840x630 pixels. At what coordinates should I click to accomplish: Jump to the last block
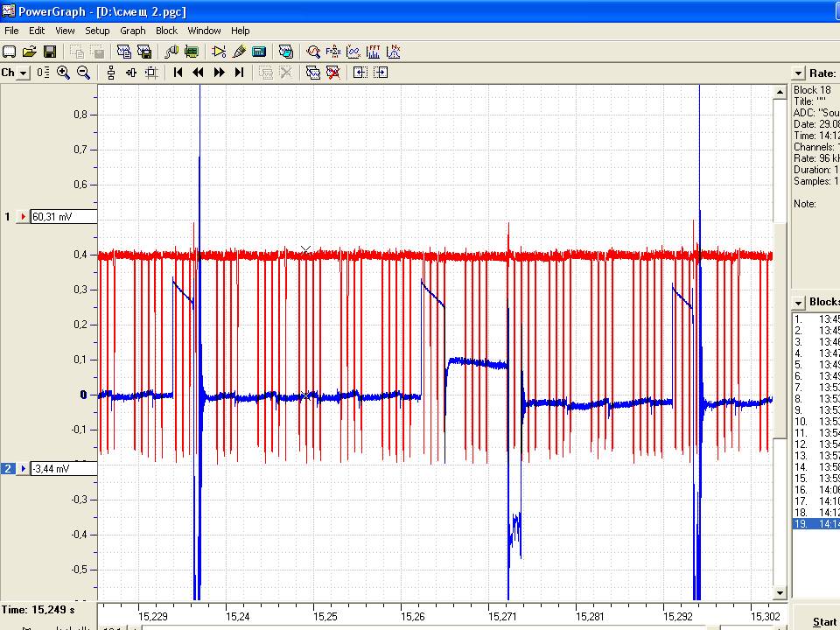point(240,73)
